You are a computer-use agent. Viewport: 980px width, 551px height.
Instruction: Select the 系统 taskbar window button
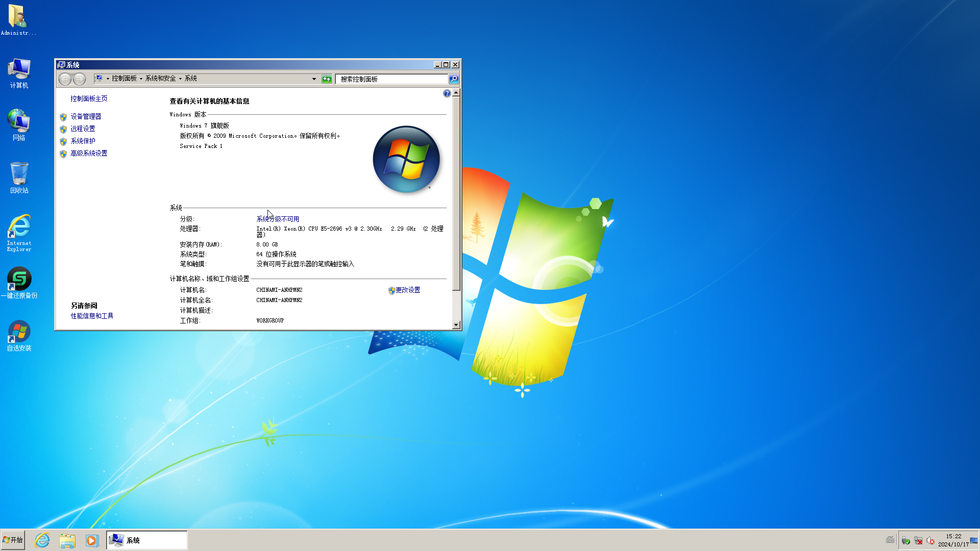click(147, 540)
